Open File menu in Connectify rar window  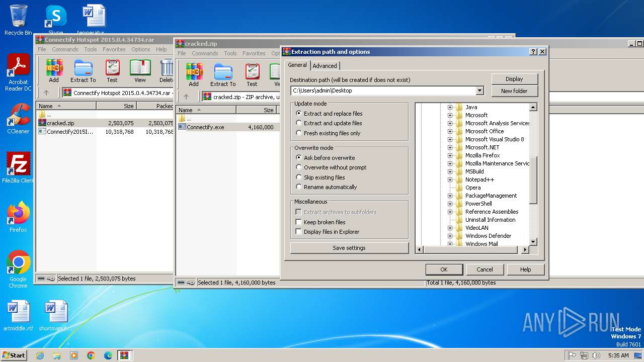tap(42, 49)
